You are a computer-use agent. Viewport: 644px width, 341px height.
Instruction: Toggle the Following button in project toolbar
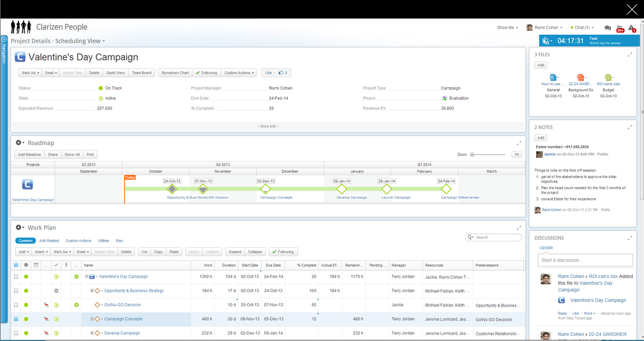click(x=206, y=73)
